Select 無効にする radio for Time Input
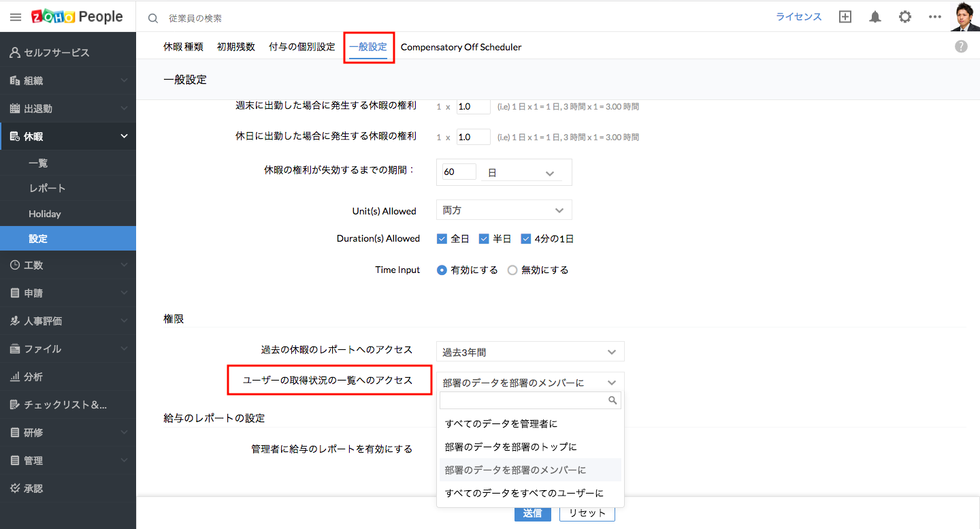Viewport: 980px width, 529px height. click(512, 270)
